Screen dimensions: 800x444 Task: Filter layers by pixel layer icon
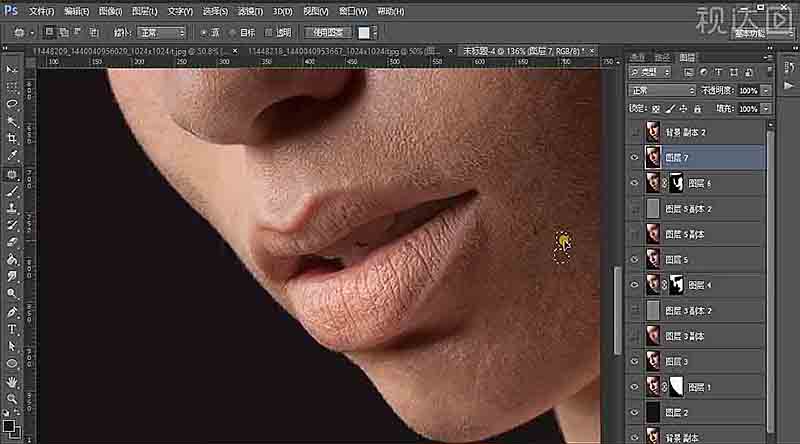click(x=689, y=72)
